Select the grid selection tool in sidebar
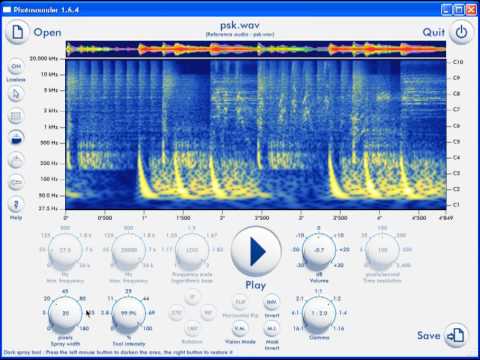The height and width of the screenshot is (360, 480). click(16, 116)
